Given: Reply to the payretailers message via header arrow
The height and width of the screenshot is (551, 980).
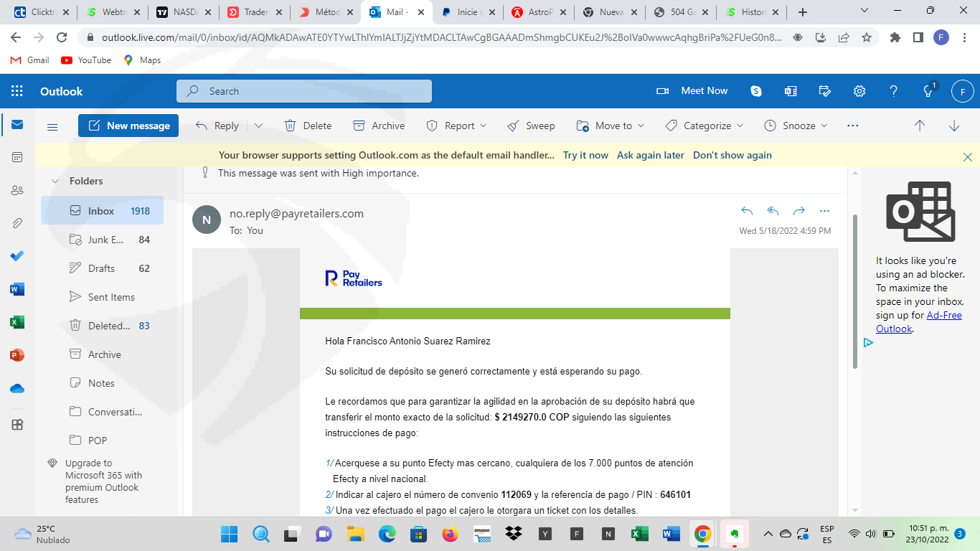Looking at the screenshot, I should [747, 211].
